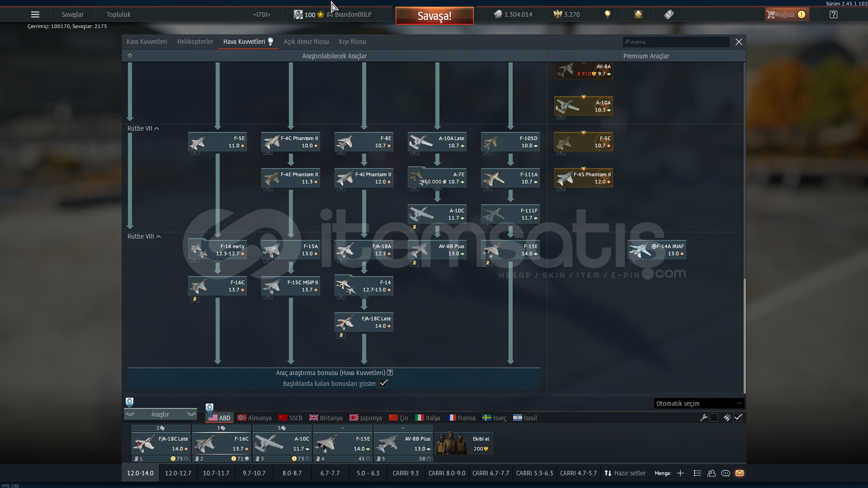868x488 pixels.
Task: Open the main hamburger menu
Action: click(x=35, y=14)
